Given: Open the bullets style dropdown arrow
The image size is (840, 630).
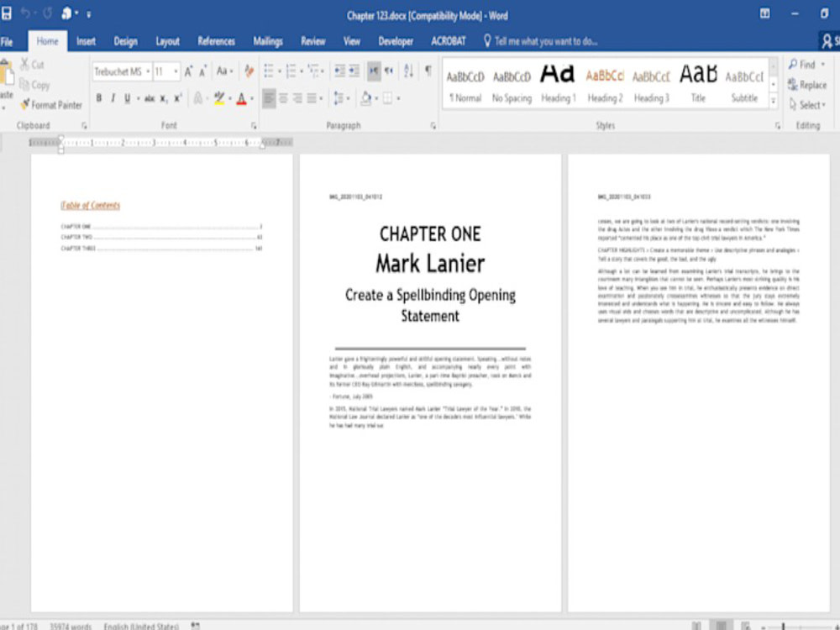Looking at the screenshot, I should click(x=280, y=71).
